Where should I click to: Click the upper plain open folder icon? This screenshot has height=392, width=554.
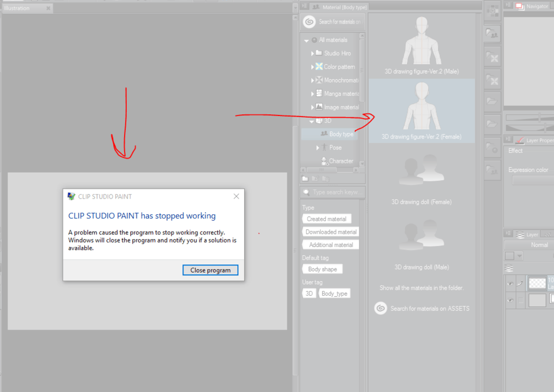(x=492, y=102)
